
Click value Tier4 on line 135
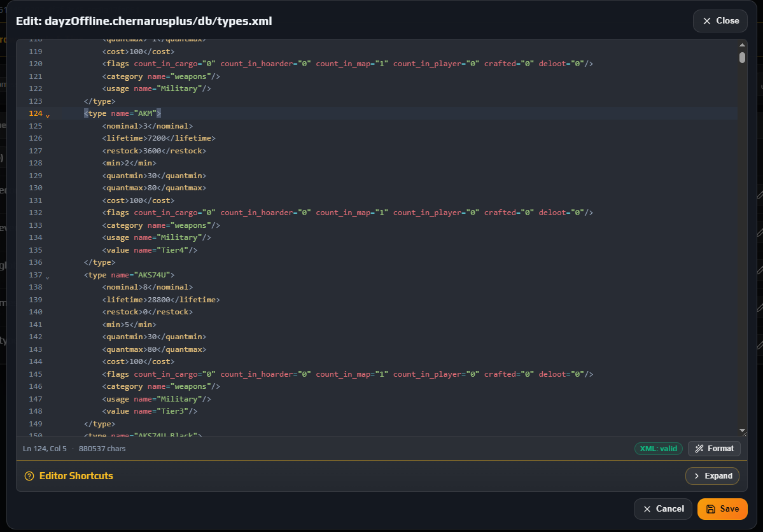(150, 249)
